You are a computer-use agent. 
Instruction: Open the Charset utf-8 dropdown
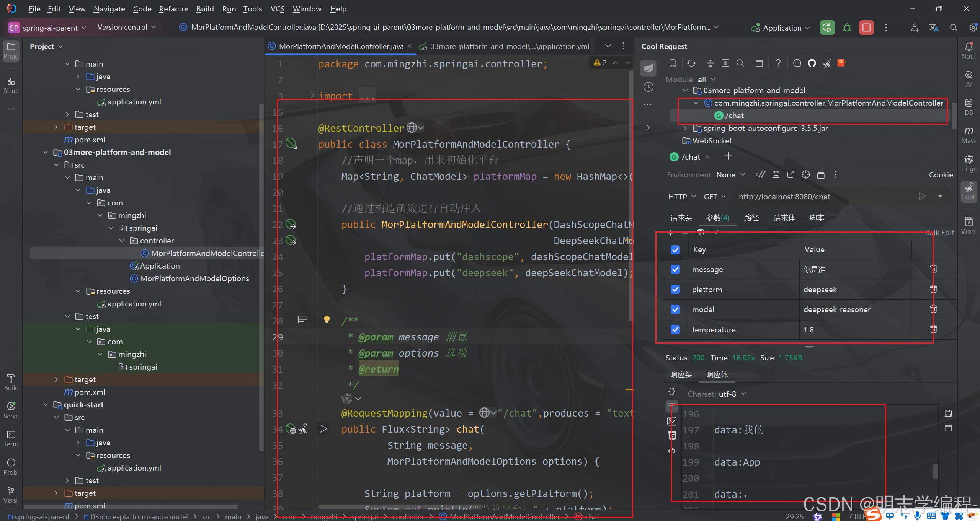[732, 394]
